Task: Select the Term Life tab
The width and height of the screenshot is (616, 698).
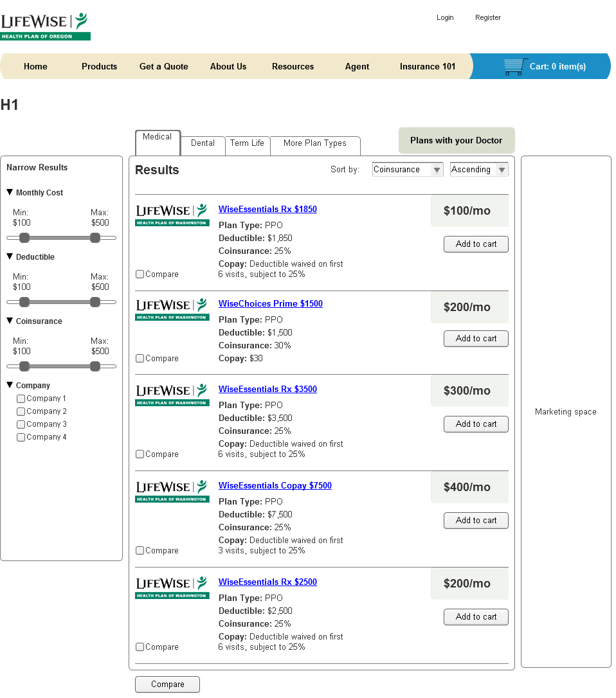Action: 247,143
